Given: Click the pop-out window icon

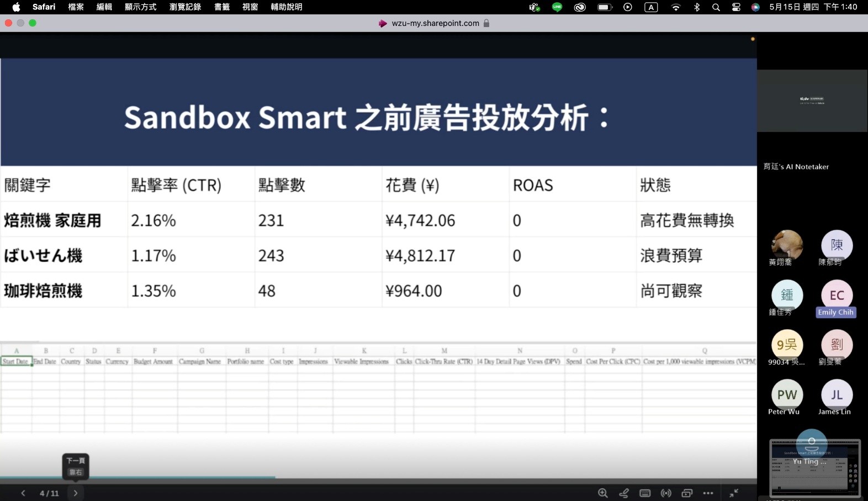Looking at the screenshot, I should tap(687, 493).
